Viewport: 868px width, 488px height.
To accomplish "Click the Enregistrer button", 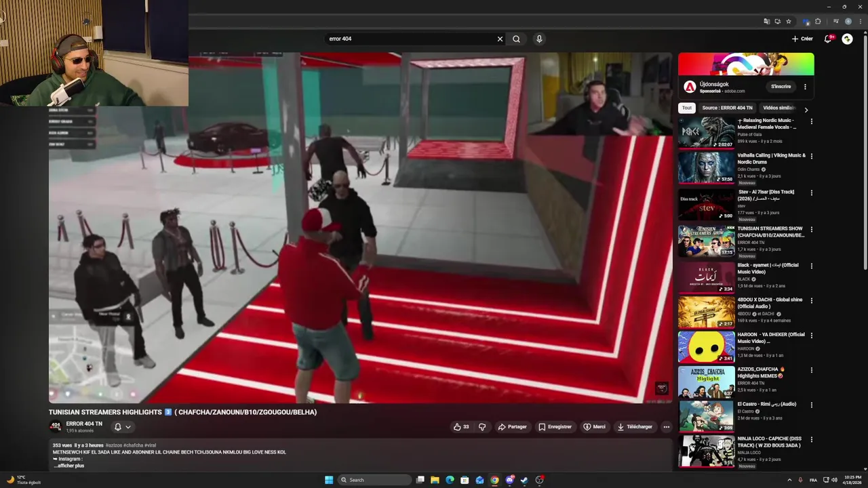I will (555, 427).
